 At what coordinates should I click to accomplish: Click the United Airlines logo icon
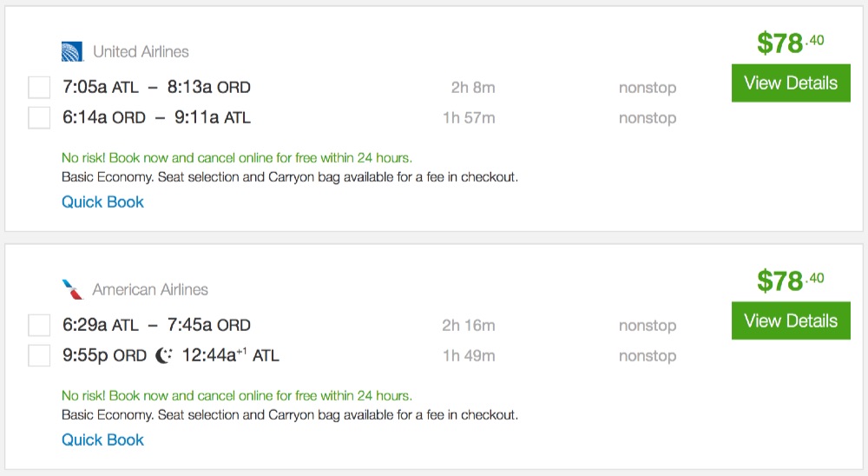(72, 52)
